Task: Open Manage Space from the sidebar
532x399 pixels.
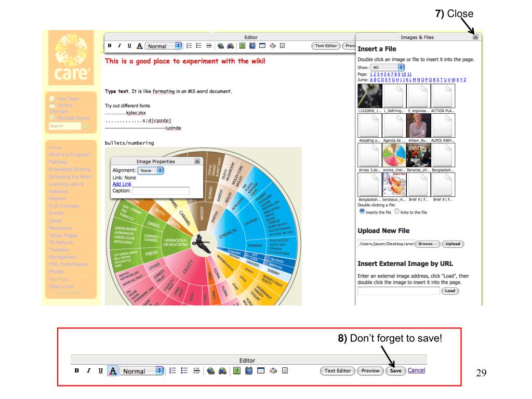Action: point(73,118)
